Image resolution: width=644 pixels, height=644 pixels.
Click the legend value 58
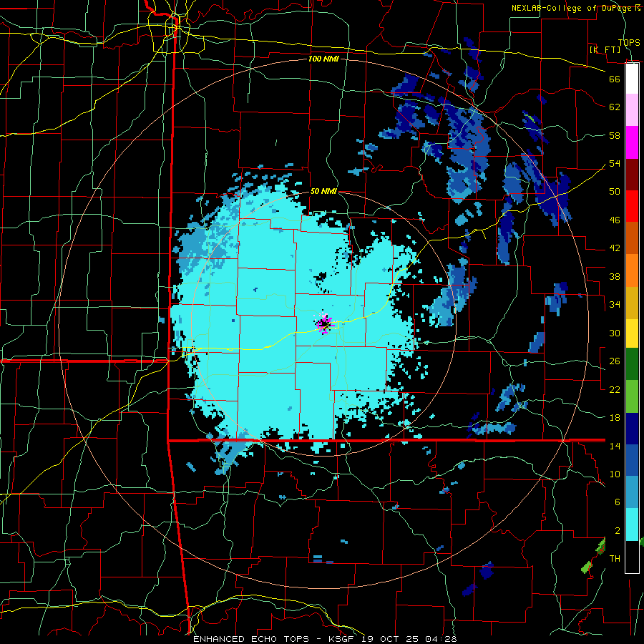click(615, 135)
